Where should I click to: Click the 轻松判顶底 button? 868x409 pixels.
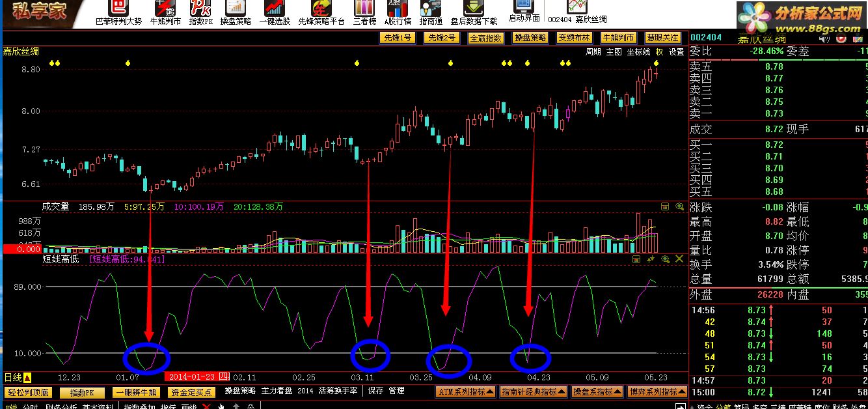coord(28,393)
